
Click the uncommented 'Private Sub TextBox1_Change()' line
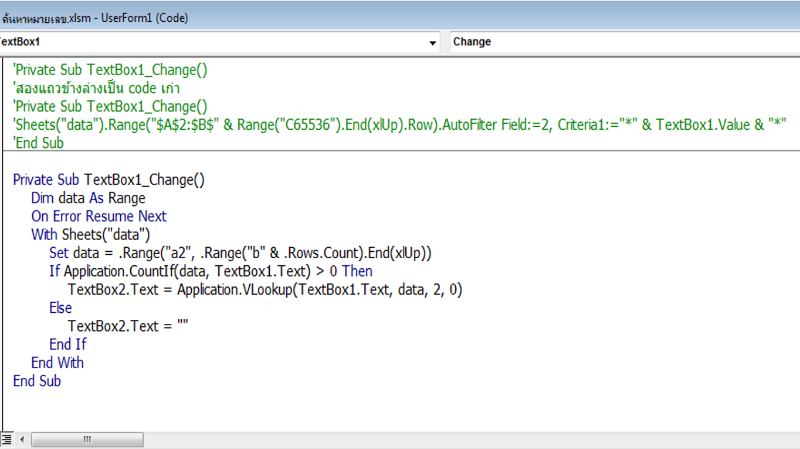click(108, 180)
